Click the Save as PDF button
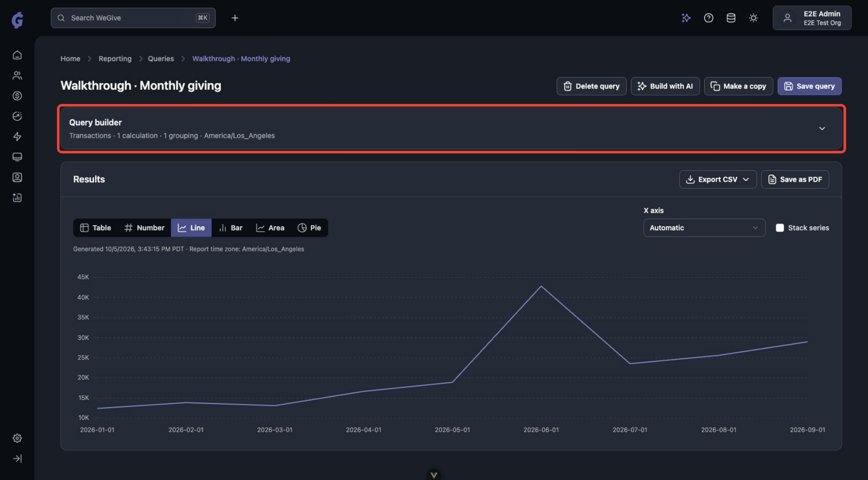Viewport: 868px width, 480px height. pos(795,179)
